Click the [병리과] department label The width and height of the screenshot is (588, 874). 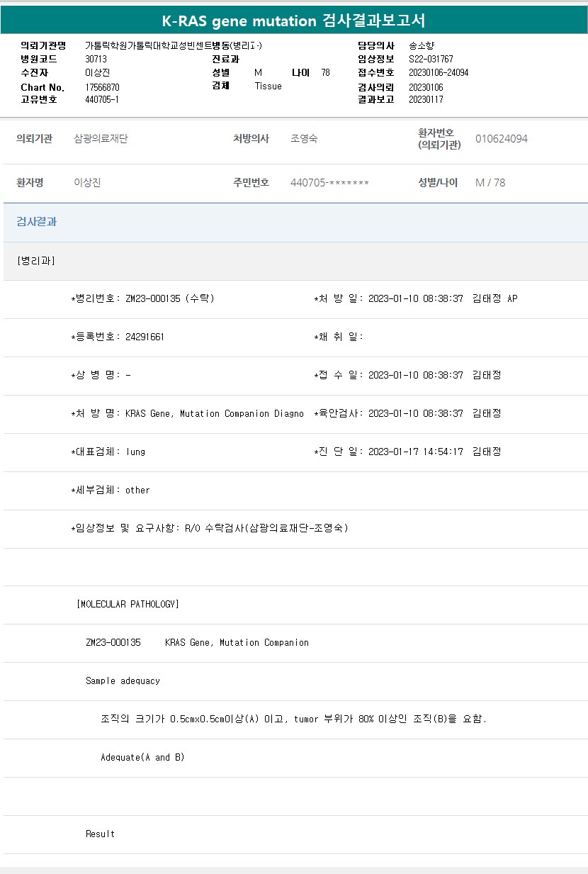point(35,261)
